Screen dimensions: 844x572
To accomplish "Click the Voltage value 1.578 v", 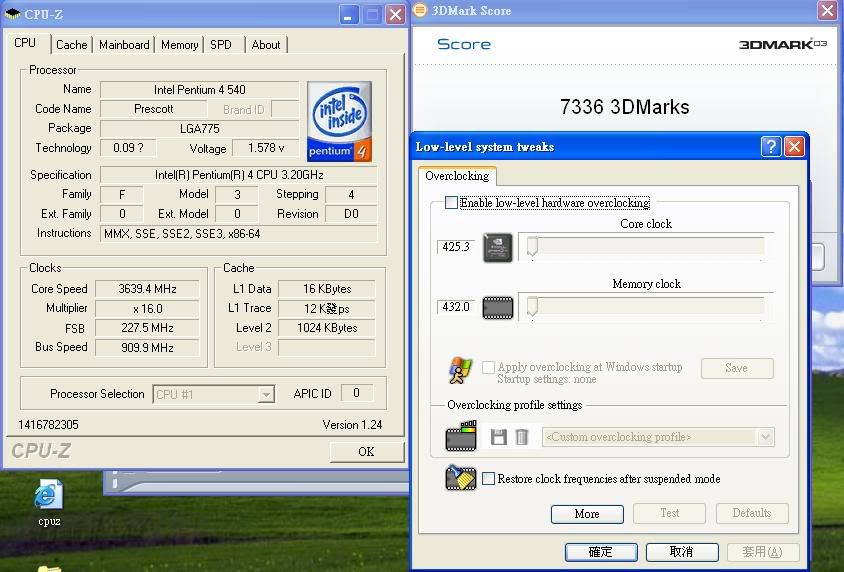I will (x=265, y=148).
